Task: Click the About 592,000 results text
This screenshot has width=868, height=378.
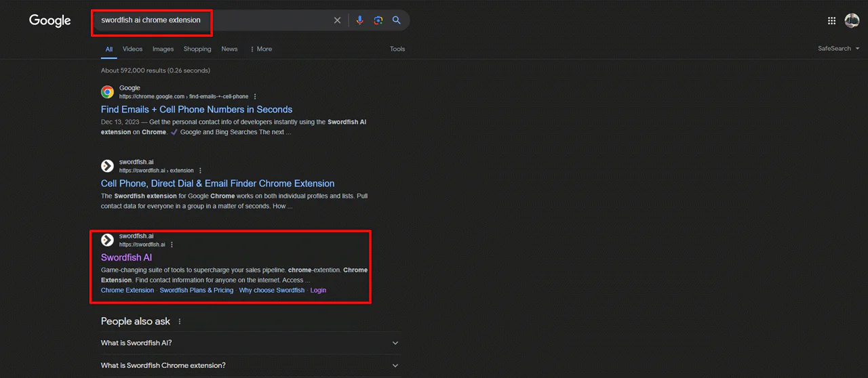Action: (155, 70)
